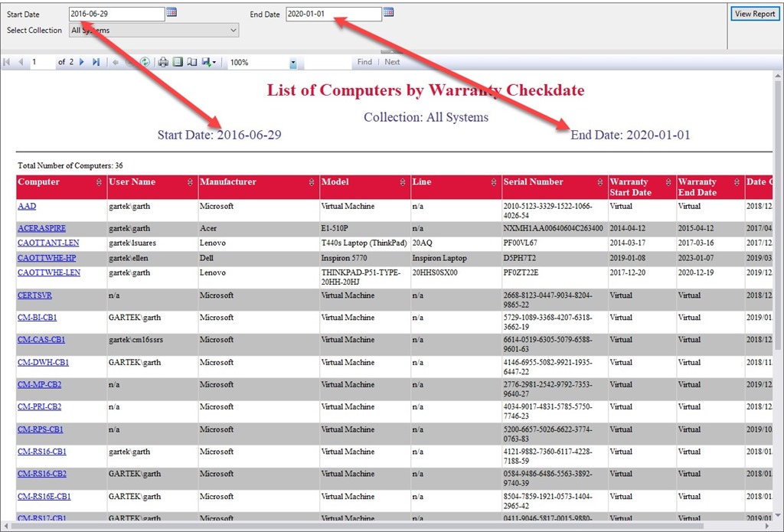
Task: Click inside the page number field
Action: tap(34, 62)
